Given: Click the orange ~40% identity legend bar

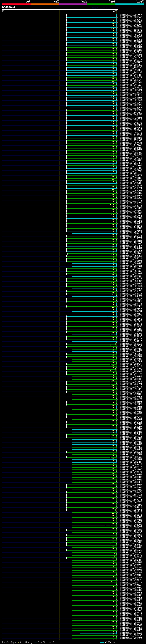Looking at the screenshot, I should click(45, 4).
